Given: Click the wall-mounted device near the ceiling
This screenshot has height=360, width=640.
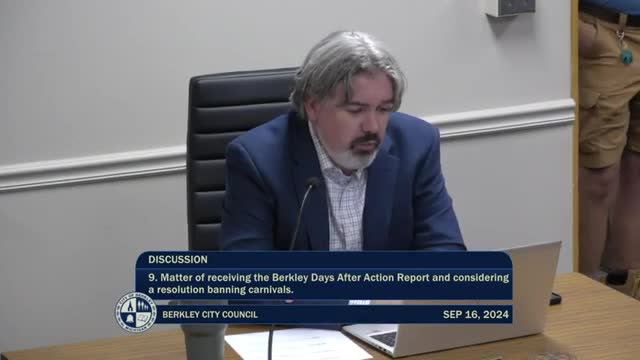Looking at the screenshot, I should (x=510, y=8).
